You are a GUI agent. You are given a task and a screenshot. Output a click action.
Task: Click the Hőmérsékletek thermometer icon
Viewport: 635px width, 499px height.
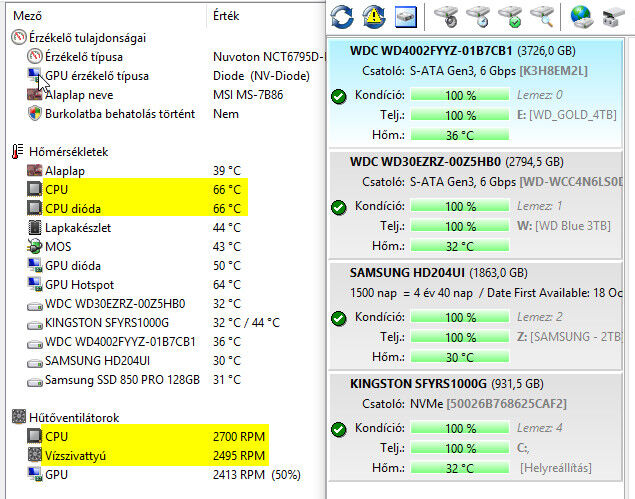[17, 151]
